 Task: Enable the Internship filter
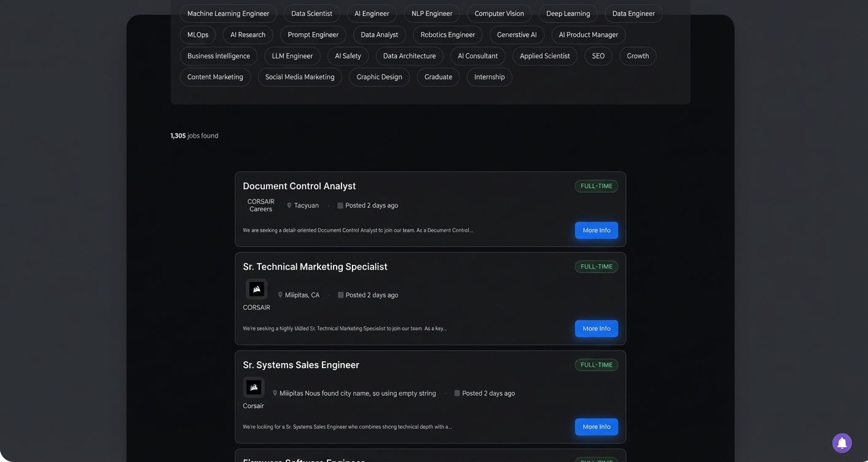(x=489, y=77)
